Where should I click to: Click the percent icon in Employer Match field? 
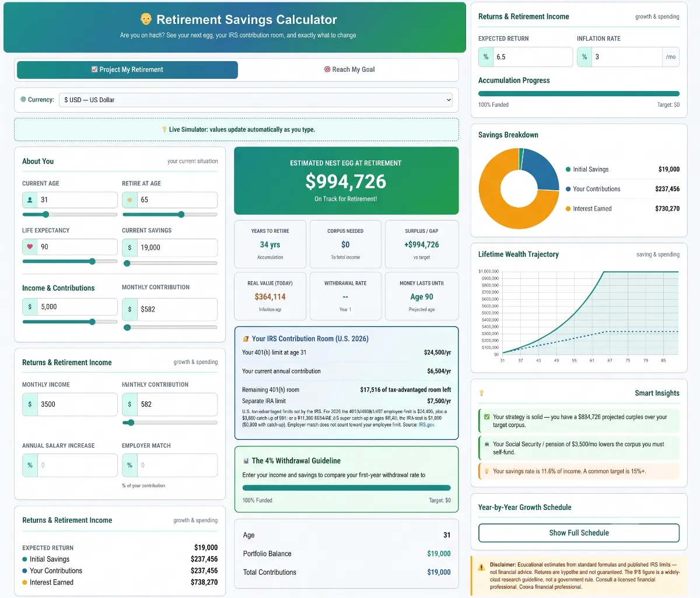(129, 465)
